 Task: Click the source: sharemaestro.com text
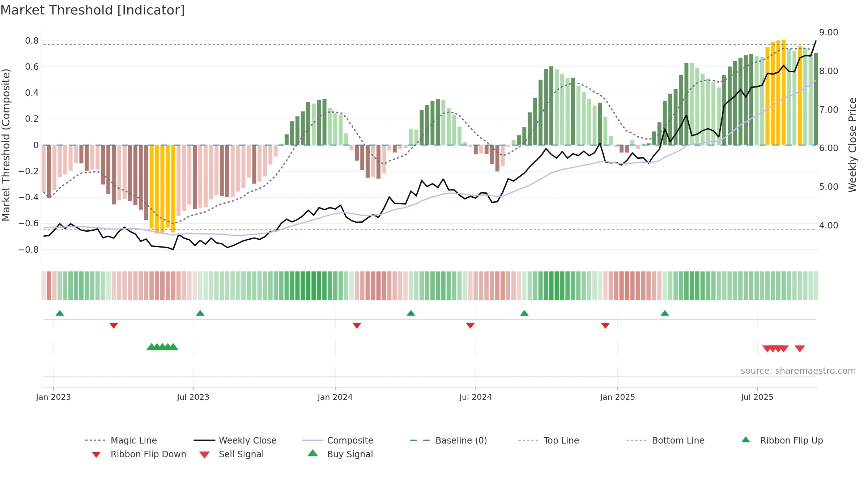[x=798, y=371]
